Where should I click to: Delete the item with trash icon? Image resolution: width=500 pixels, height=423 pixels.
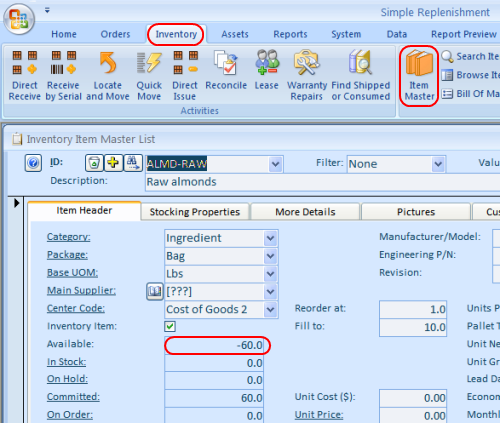tap(94, 163)
